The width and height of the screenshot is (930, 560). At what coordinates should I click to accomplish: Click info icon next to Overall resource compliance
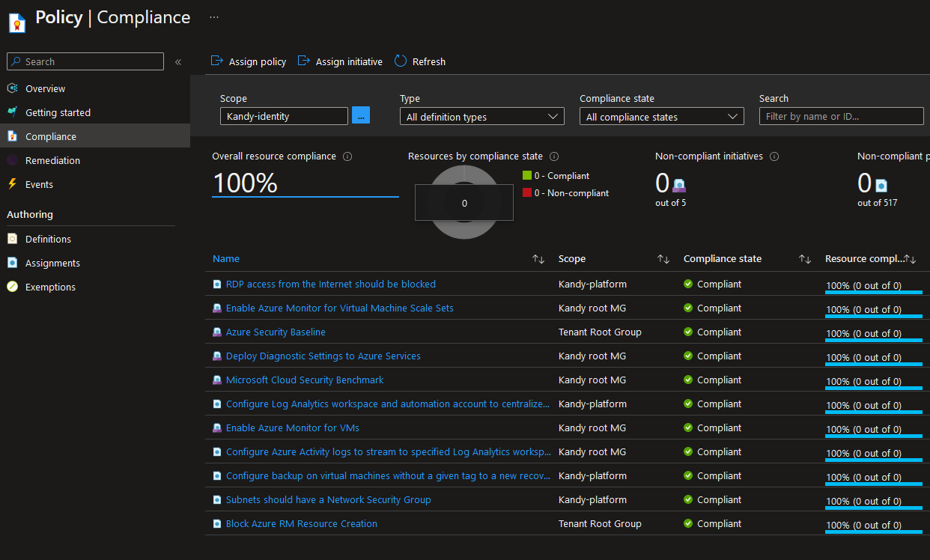pyautogui.click(x=347, y=156)
